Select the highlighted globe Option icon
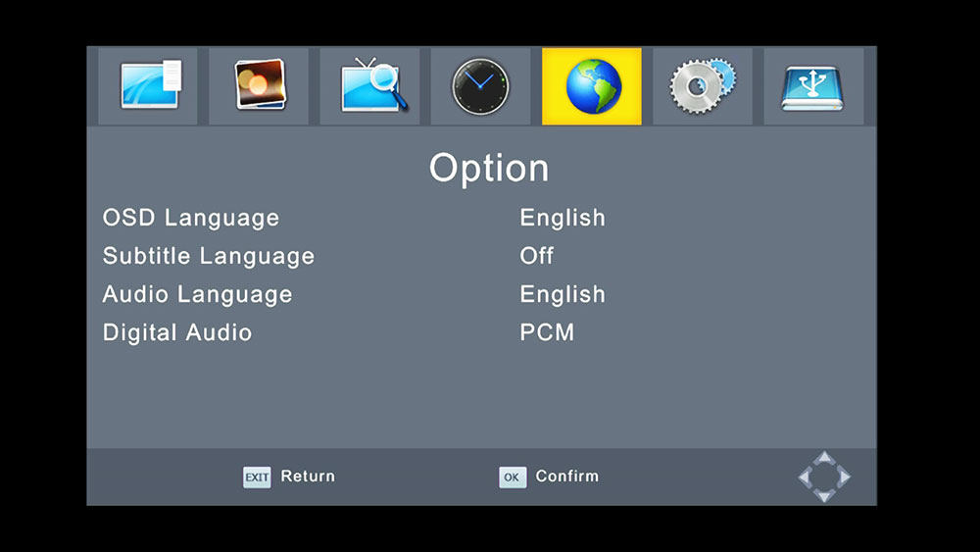This screenshot has width=980, height=552. [592, 86]
